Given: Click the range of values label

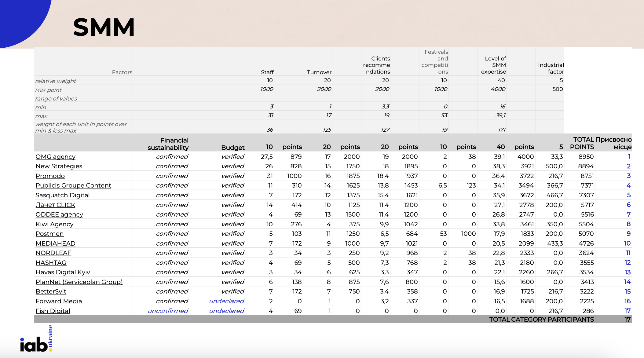Looking at the screenshot, I should [56, 99].
